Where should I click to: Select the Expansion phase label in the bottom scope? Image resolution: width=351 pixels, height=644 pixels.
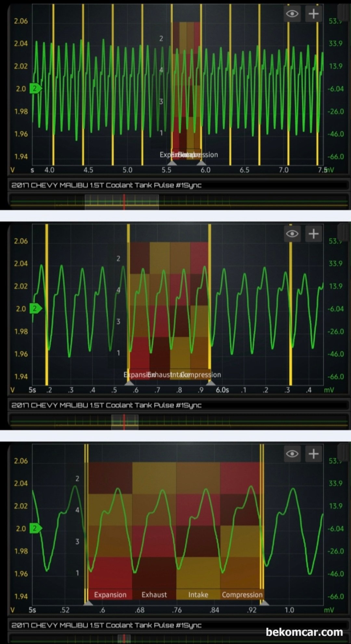pos(110,595)
